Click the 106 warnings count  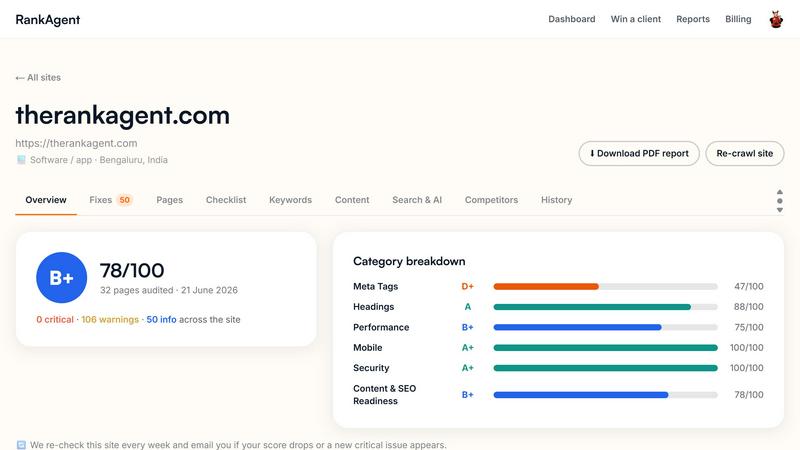[x=110, y=319]
